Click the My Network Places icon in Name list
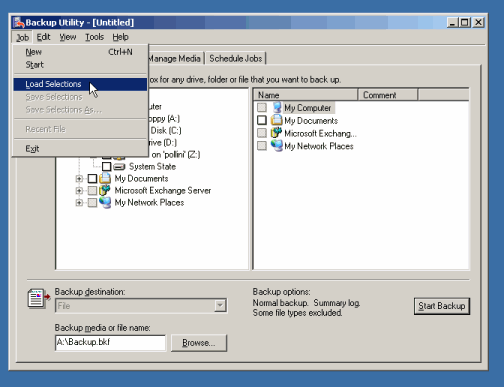Viewport: 504px width, 387px height. click(x=277, y=146)
